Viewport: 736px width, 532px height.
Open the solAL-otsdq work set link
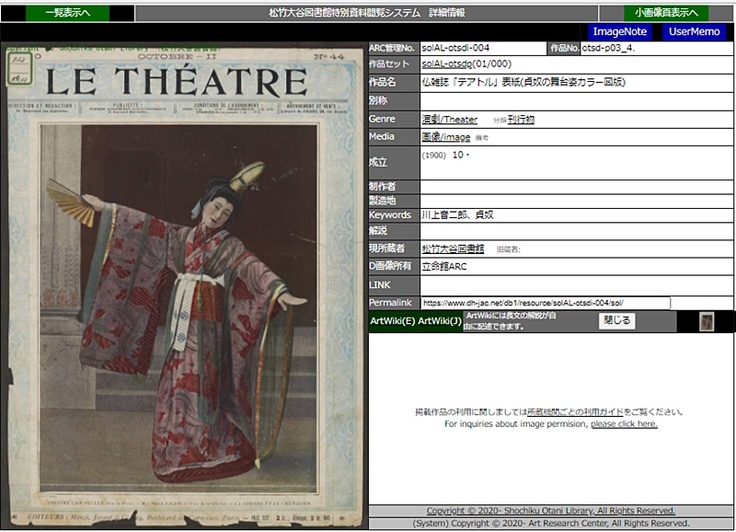point(447,63)
